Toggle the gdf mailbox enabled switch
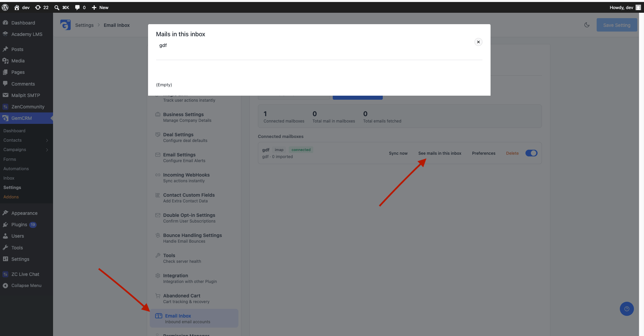Screen dimensions: 644x336 (532, 153)
